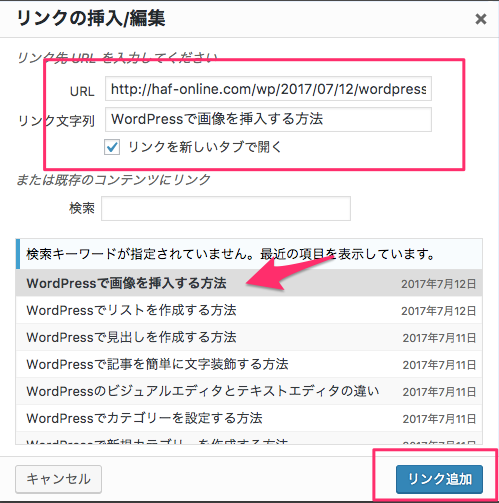Click the リンク文字列 text field
The image size is (499, 503).
tap(268, 119)
